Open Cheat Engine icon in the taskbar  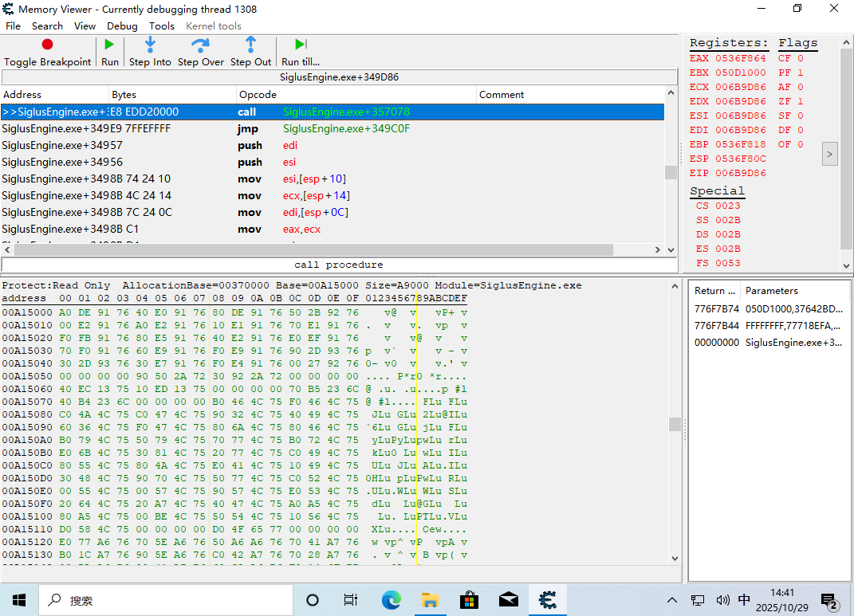click(x=547, y=600)
